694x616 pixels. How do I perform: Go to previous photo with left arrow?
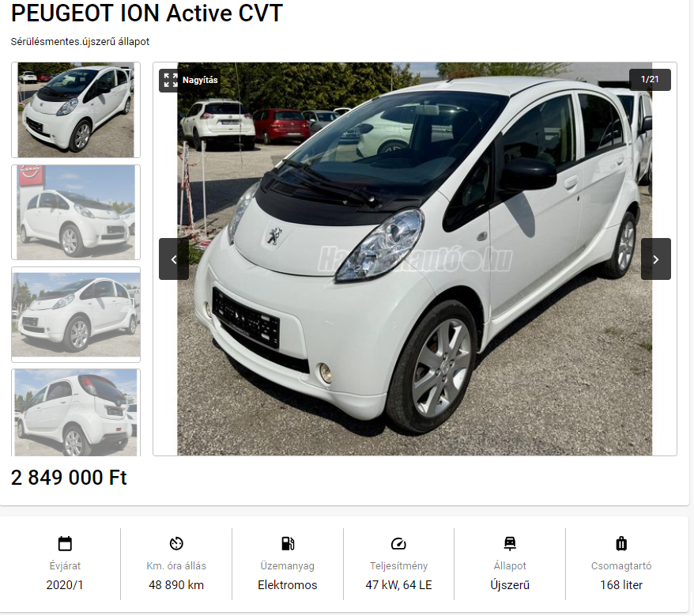pos(174,259)
